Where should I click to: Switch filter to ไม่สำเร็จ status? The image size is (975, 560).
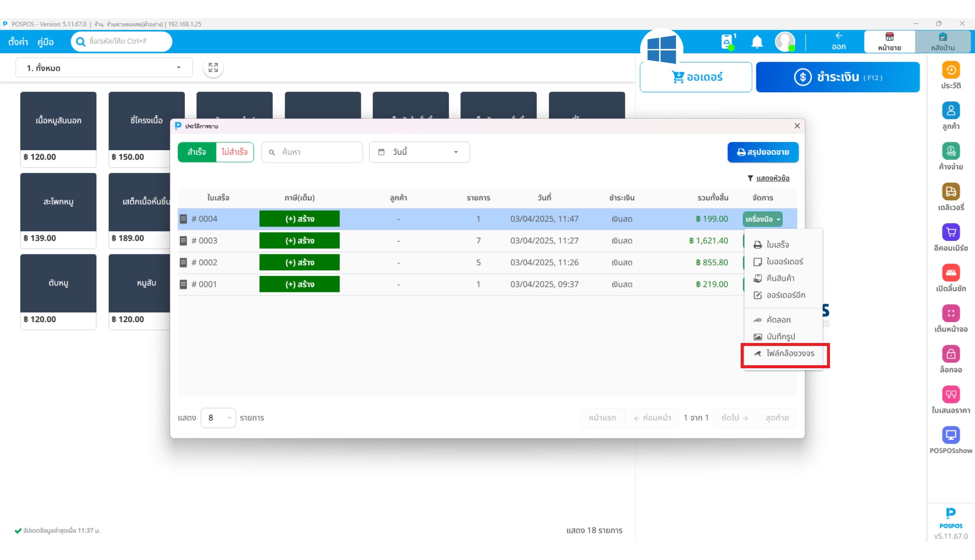point(234,152)
